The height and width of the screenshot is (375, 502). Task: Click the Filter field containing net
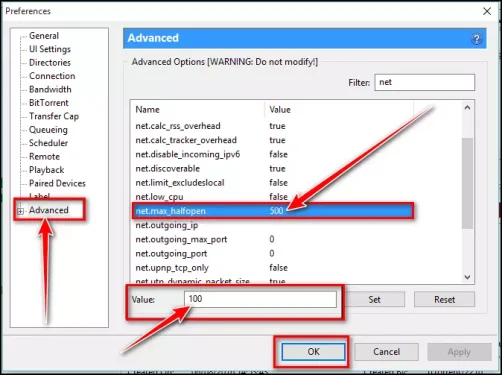[x=425, y=82]
